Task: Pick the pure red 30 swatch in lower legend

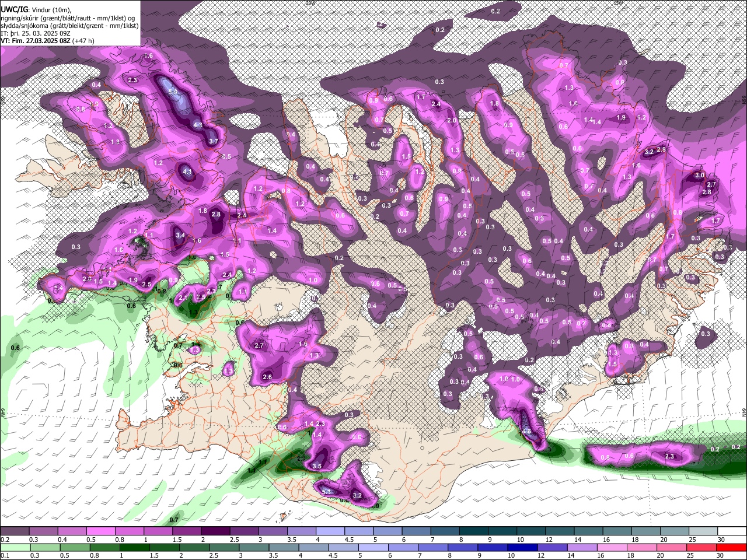Action: point(732,547)
